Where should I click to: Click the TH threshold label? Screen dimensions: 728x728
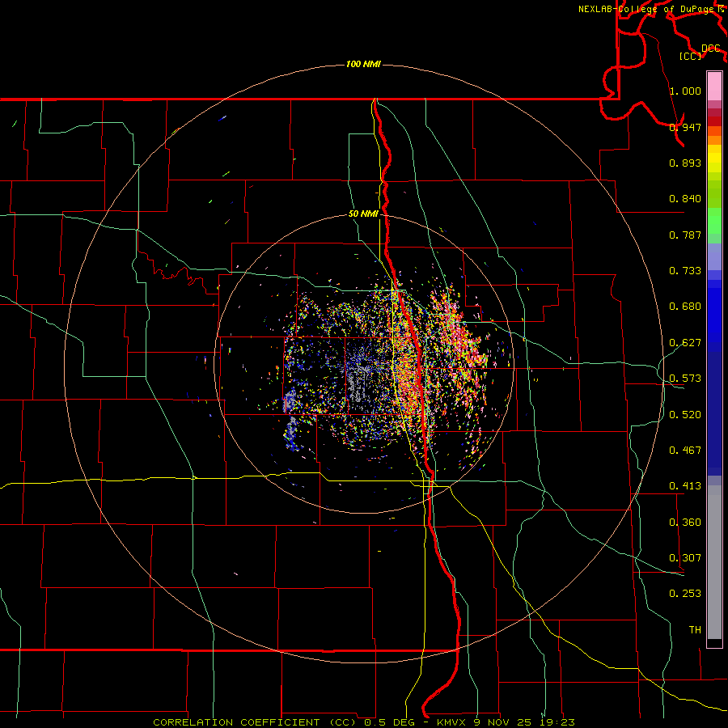(x=695, y=630)
